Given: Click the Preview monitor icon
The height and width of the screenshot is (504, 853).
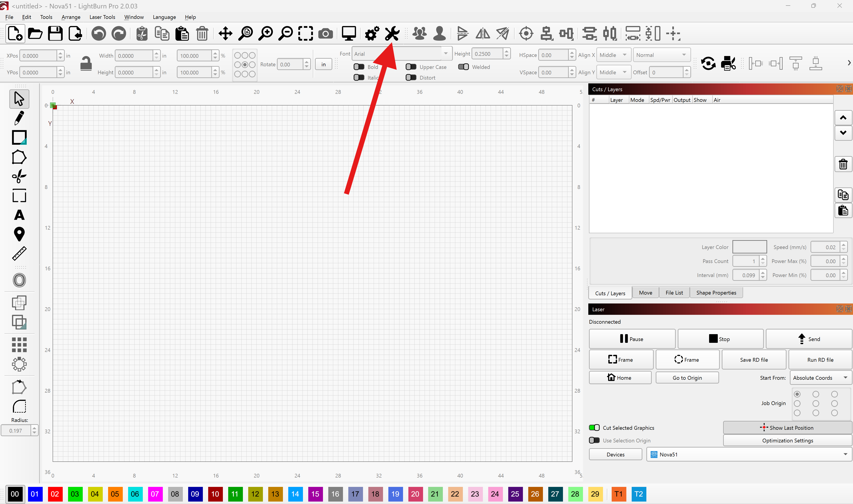Looking at the screenshot, I should [349, 34].
